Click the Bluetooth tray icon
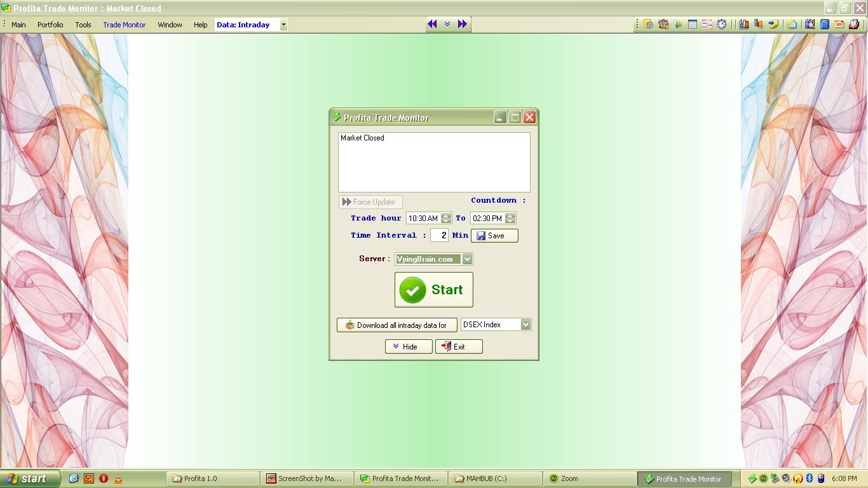 [810, 478]
